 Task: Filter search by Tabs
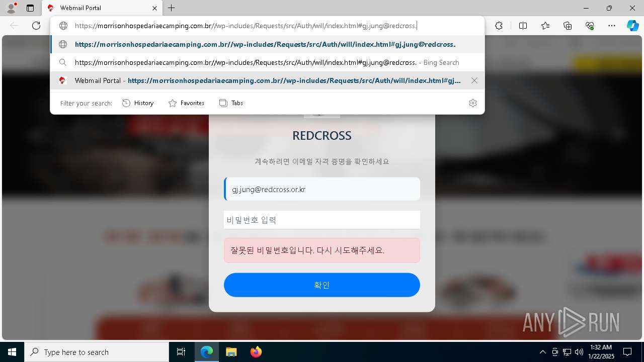click(x=231, y=103)
